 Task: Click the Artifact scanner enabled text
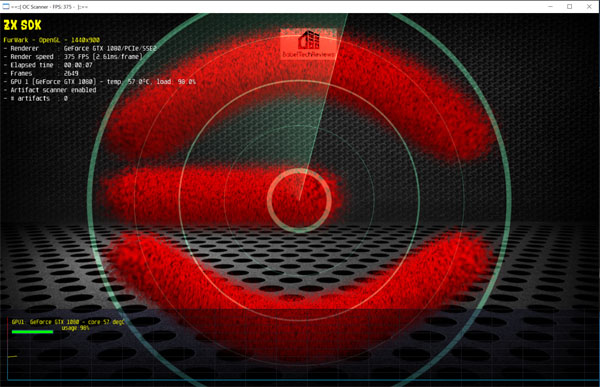[x=50, y=90]
